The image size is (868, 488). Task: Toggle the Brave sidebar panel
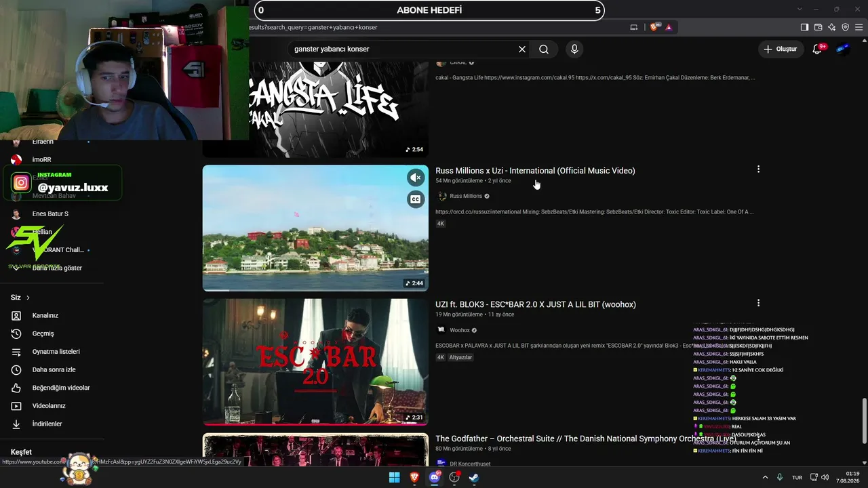[804, 27]
